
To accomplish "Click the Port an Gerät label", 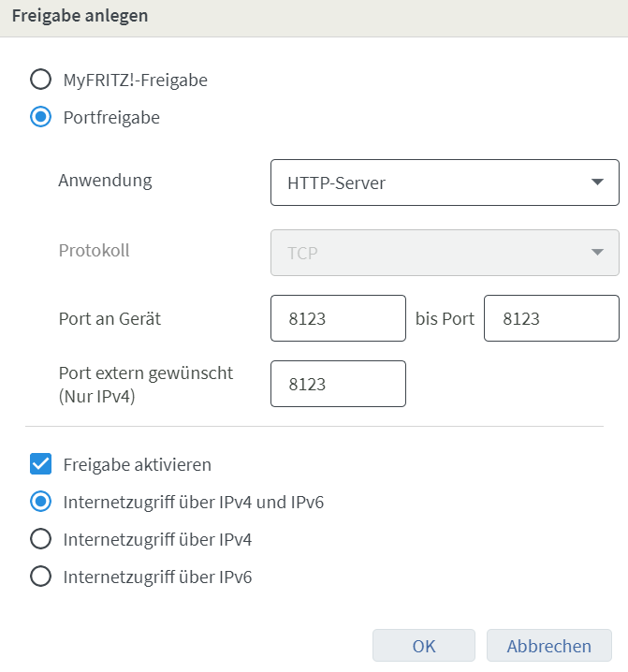I will pos(110,318).
